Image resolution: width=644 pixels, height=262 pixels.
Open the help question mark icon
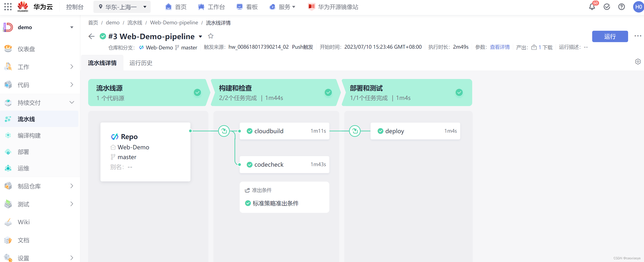pyautogui.click(x=621, y=7)
